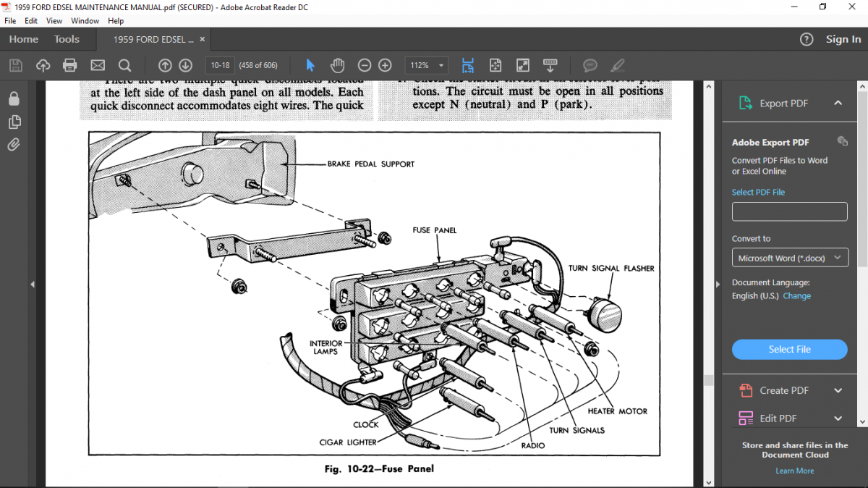Open the Microsoft Word format dropdown
Image resolution: width=868 pixels, height=488 pixels.
coord(789,258)
